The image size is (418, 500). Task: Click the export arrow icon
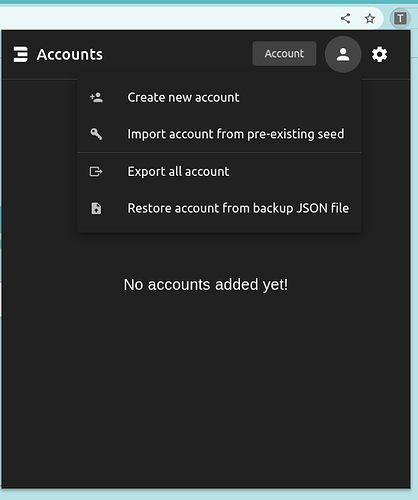coord(96,171)
